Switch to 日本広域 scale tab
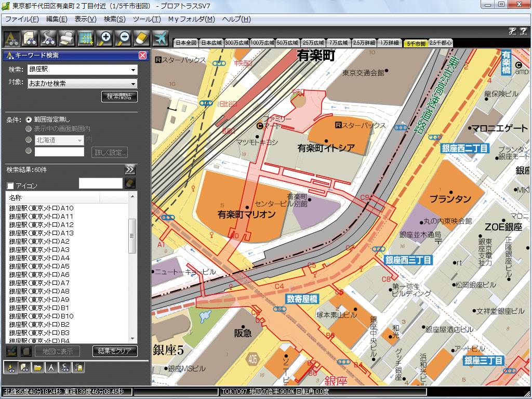The image size is (532, 399). [x=211, y=43]
